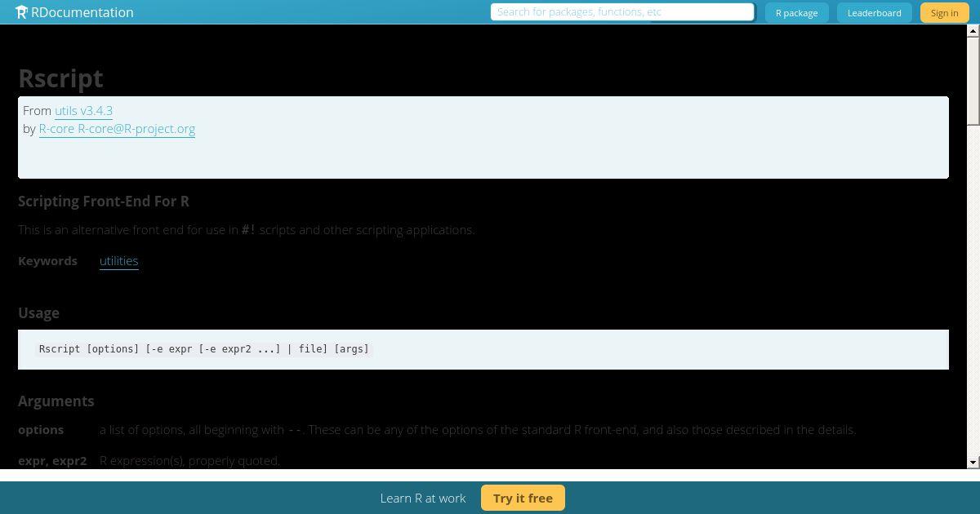Click the Keywords label
The height and width of the screenshot is (514, 980).
tap(47, 261)
